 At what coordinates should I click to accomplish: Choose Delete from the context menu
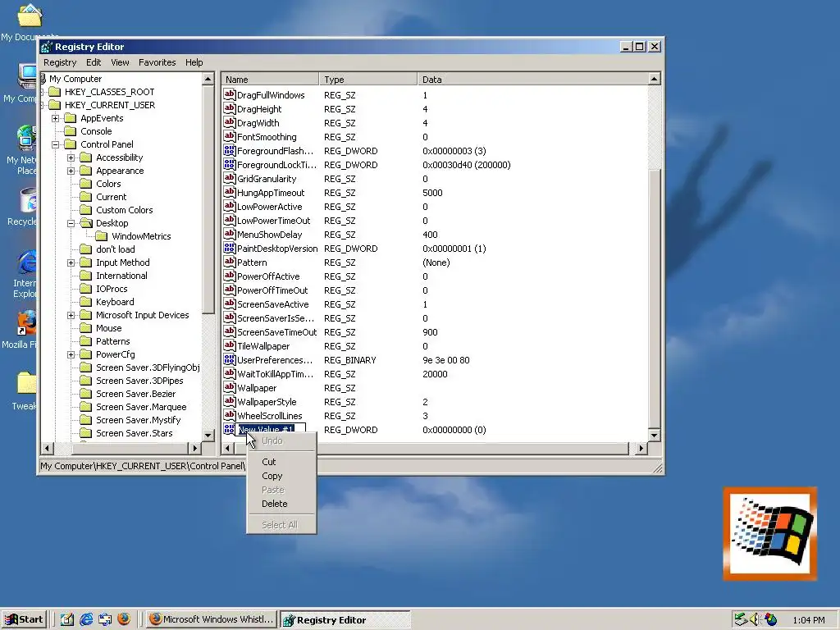tap(281, 504)
